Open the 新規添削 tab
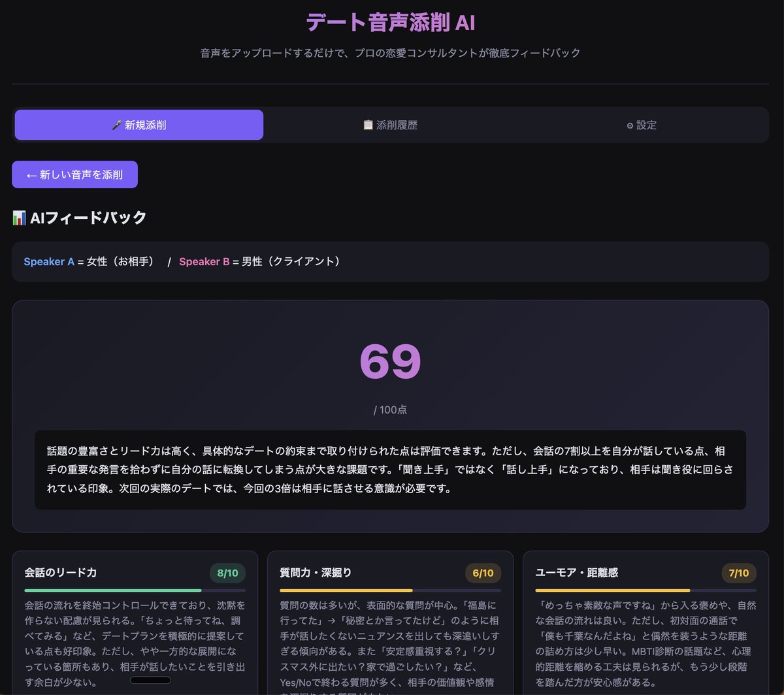784x695 pixels. click(139, 125)
